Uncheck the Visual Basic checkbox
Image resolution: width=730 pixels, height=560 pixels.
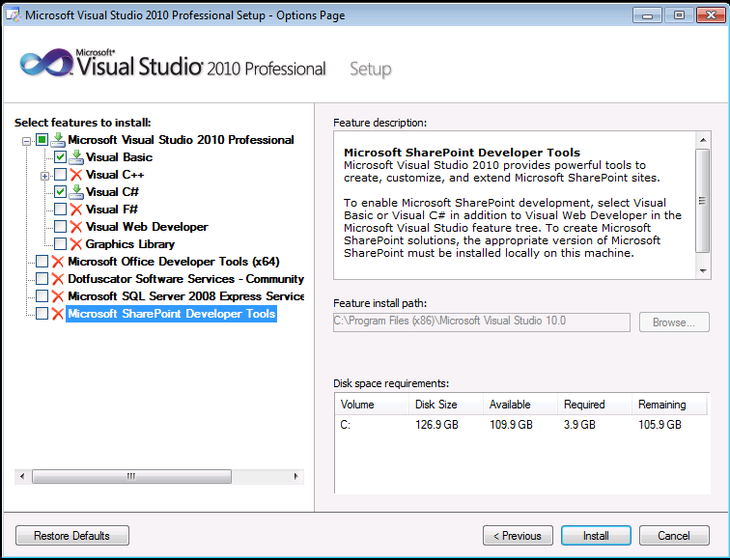60,157
